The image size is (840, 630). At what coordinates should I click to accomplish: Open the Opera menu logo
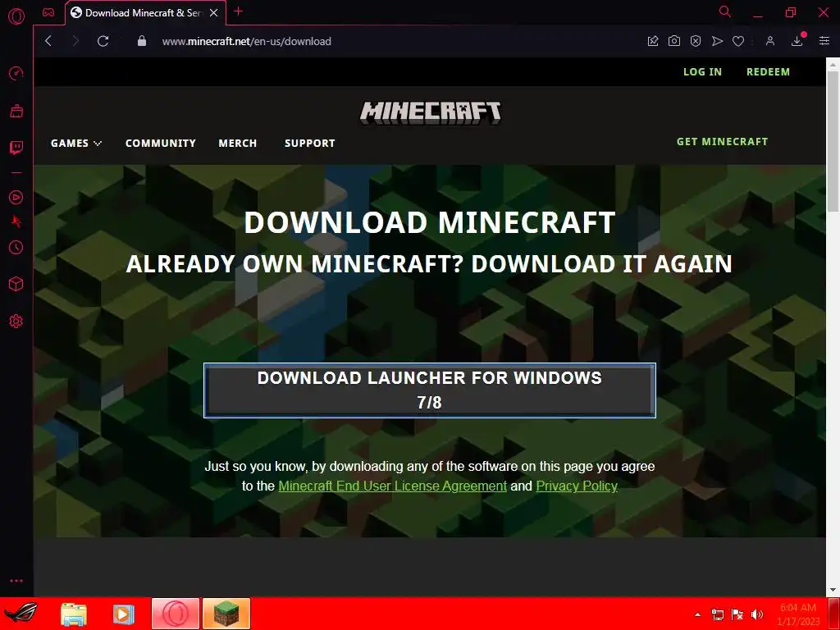[x=16, y=16]
